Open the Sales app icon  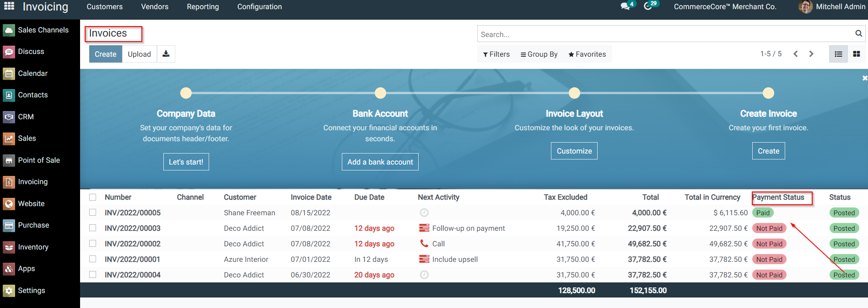tap(9, 138)
